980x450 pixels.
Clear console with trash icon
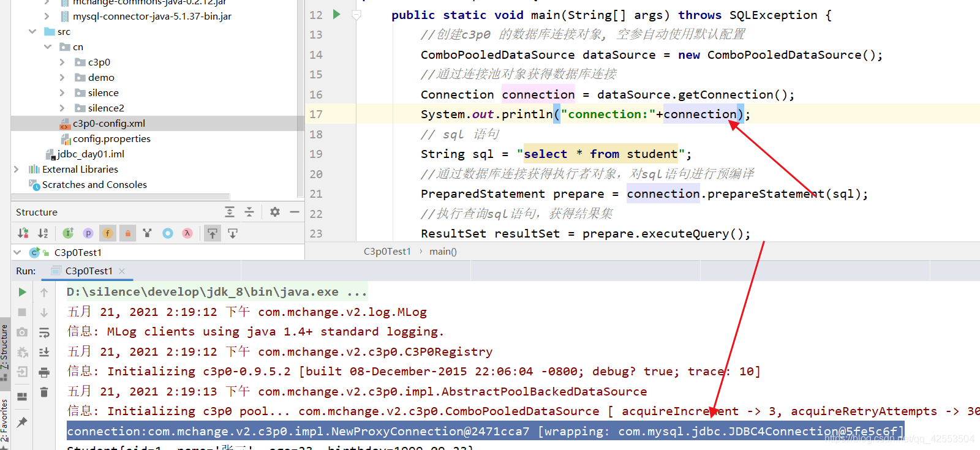44,392
